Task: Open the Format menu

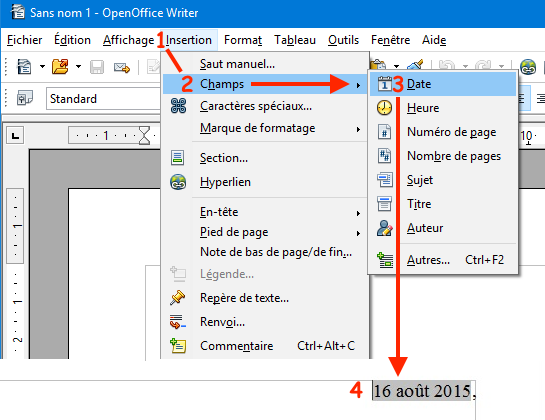Action: pyautogui.click(x=243, y=40)
